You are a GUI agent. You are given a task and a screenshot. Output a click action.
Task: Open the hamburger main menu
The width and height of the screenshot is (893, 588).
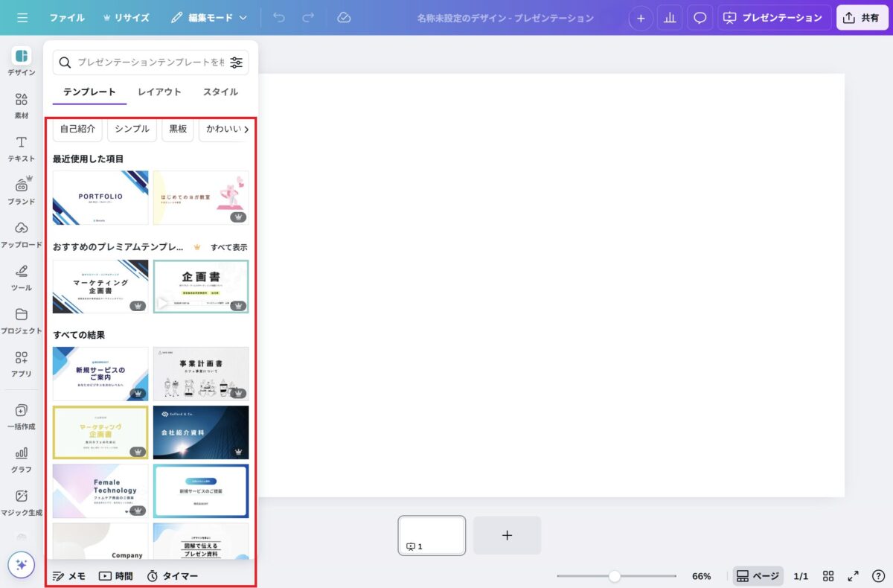point(22,17)
